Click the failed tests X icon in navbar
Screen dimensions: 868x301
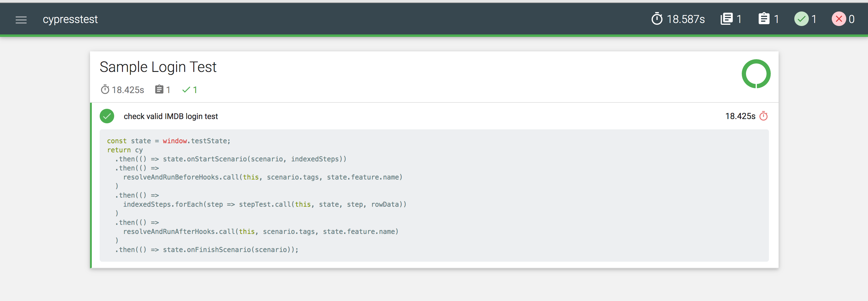point(839,19)
